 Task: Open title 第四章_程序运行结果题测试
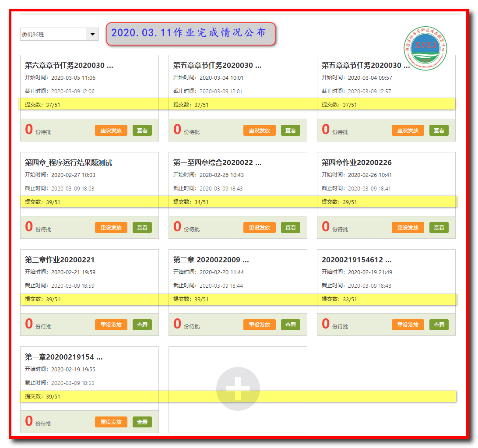(68, 162)
